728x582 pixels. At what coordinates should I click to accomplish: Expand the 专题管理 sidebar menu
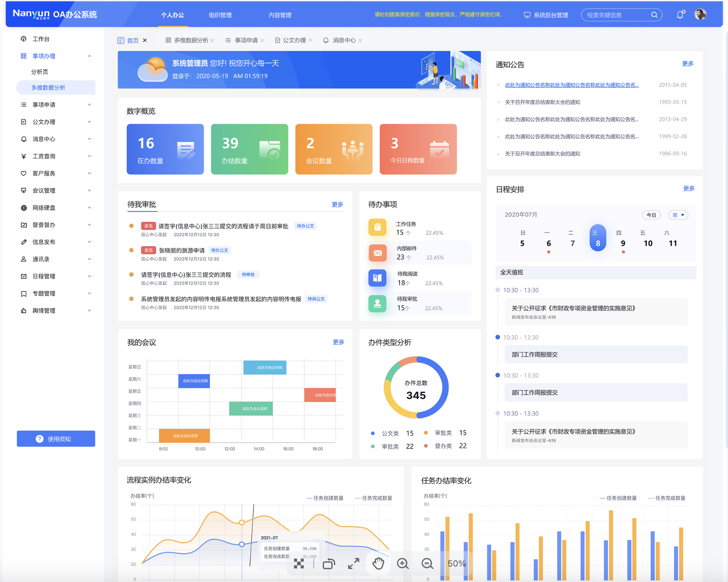[x=89, y=293]
